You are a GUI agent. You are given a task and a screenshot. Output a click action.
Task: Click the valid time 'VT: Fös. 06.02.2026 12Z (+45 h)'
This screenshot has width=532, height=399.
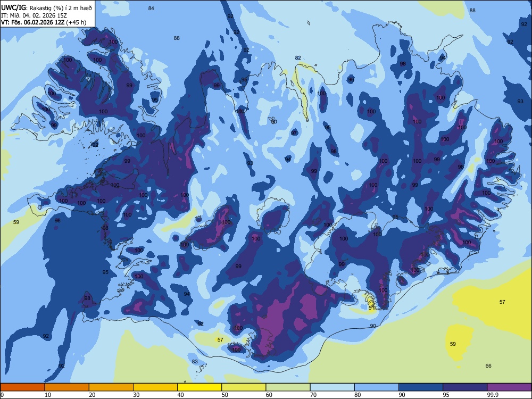(44, 22)
